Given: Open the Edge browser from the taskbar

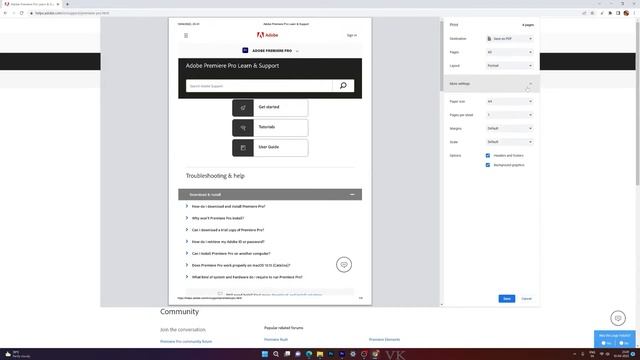Looking at the screenshot, I should [309, 354].
